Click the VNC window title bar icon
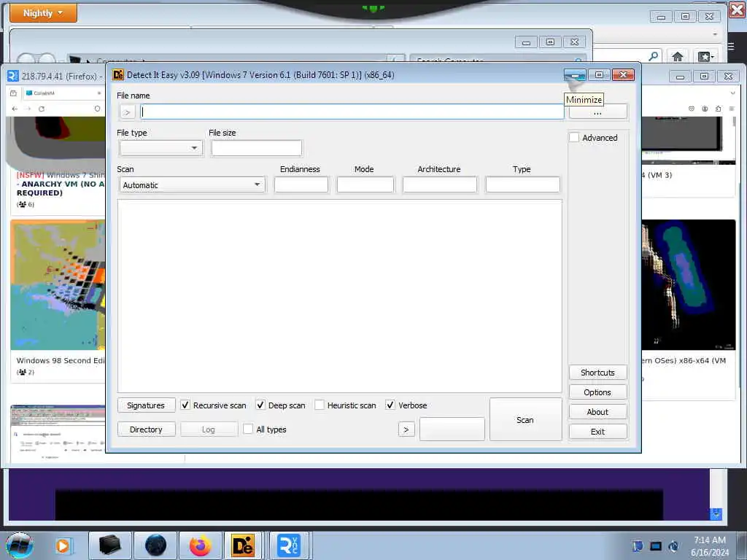The image size is (747, 560). click(13, 76)
